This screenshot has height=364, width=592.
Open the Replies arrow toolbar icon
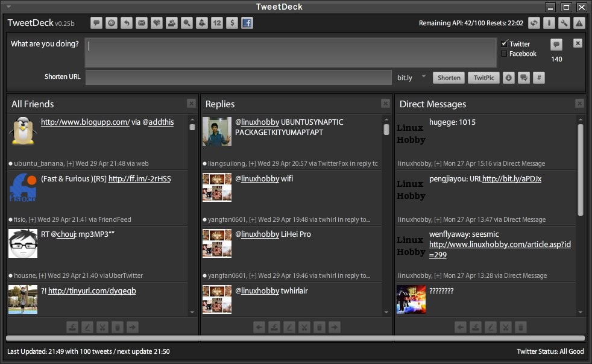(x=127, y=23)
